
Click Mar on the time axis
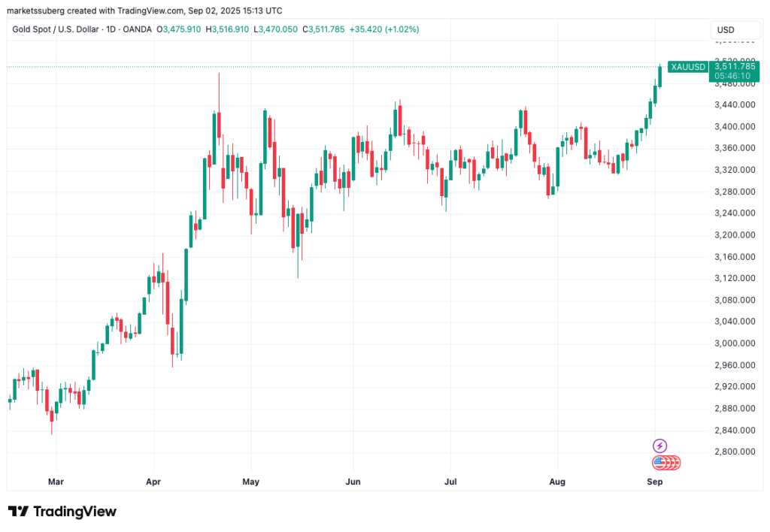(x=56, y=482)
